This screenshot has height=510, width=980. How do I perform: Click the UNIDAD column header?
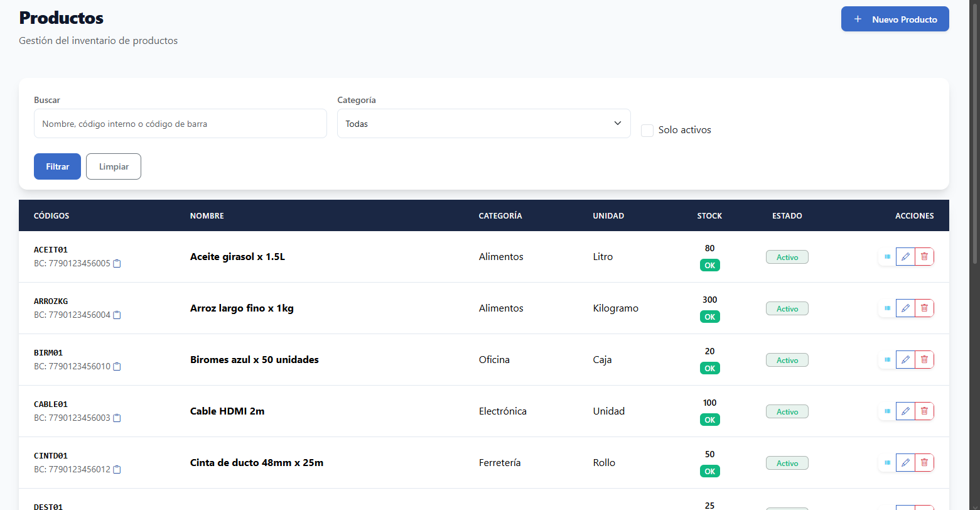pos(608,216)
